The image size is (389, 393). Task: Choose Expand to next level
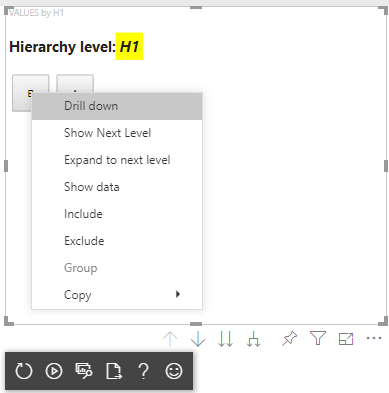[x=117, y=160]
